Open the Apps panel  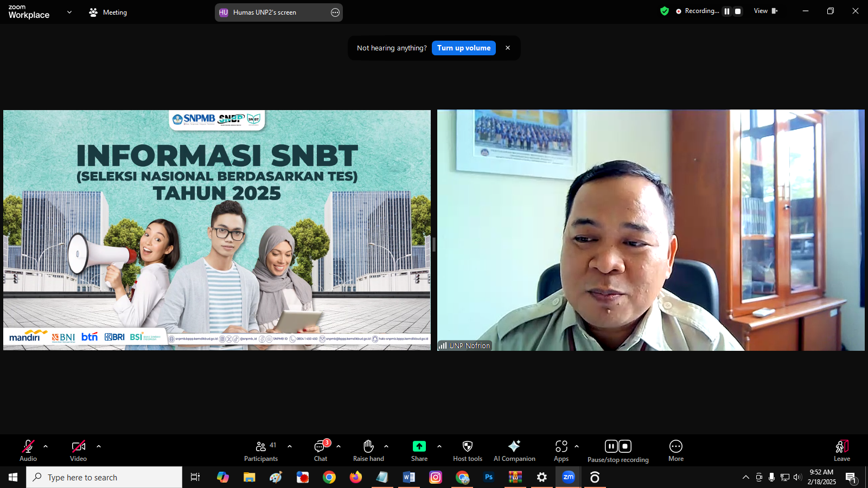pos(561,451)
